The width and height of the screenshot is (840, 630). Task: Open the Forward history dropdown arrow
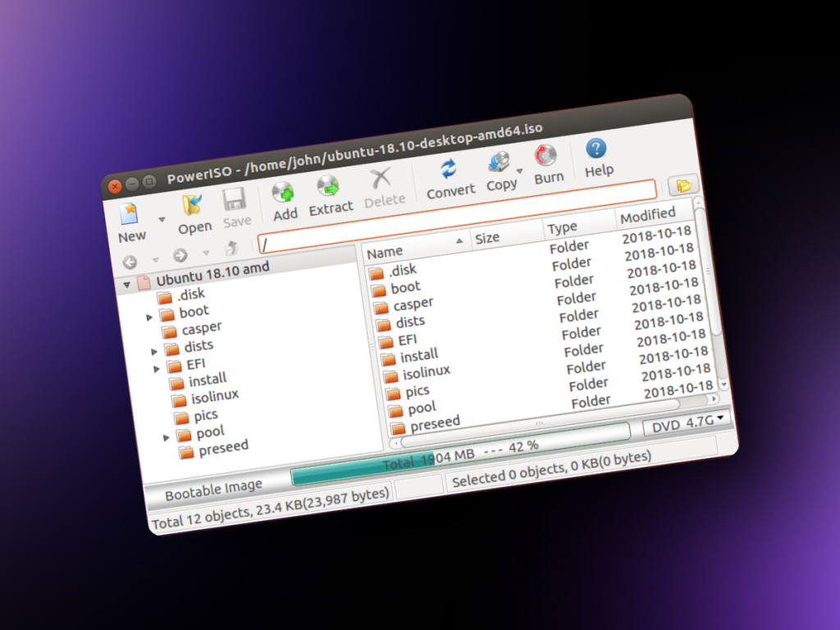pyautogui.click(x=206, y=253)
